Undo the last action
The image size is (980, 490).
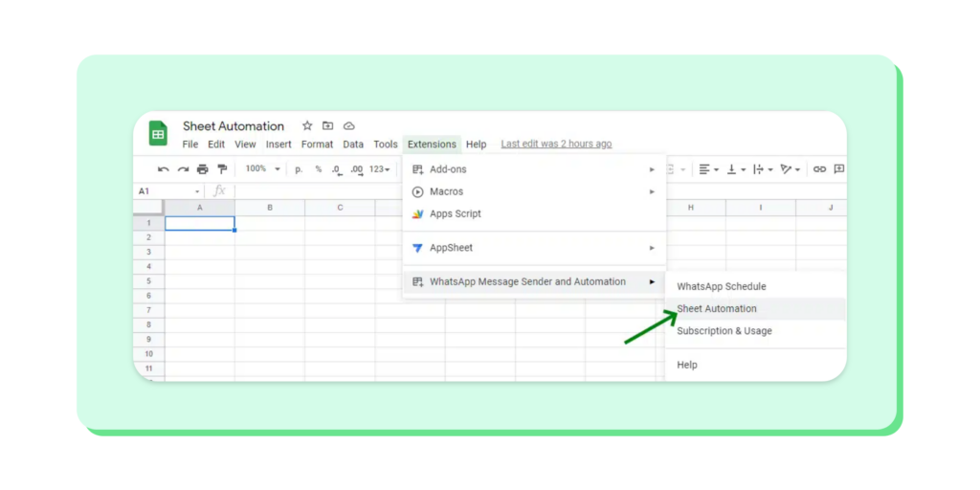163,169
